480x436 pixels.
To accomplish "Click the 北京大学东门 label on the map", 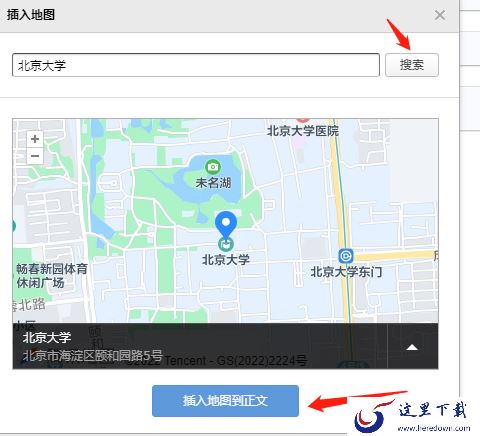I will point(346,272).
